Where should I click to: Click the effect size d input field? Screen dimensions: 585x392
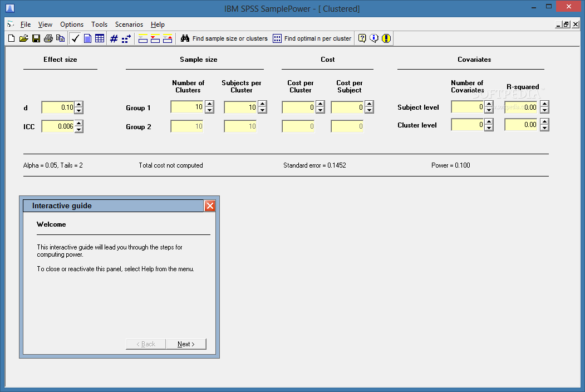pos(58,107)
